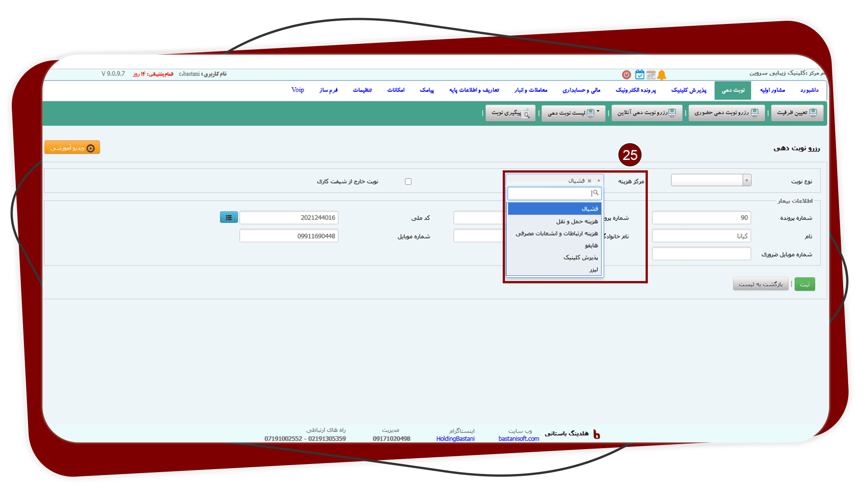Collapse the مرکز هزینه dropdown
The image size is (868, 488).
click(599, 180)
